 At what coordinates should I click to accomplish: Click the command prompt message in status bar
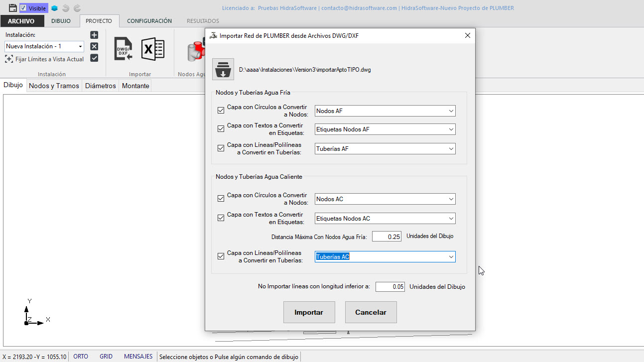(229, 357)
